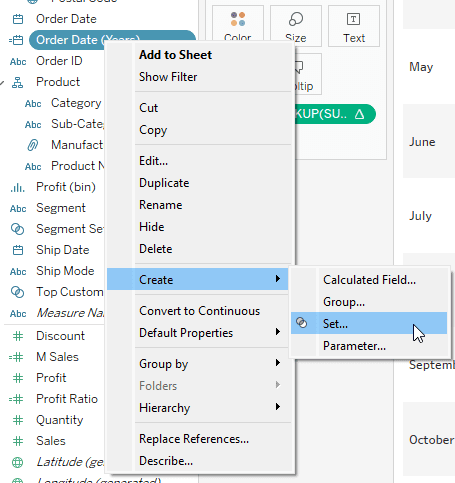Click the Manufacturer paperclip group icon

32,145
